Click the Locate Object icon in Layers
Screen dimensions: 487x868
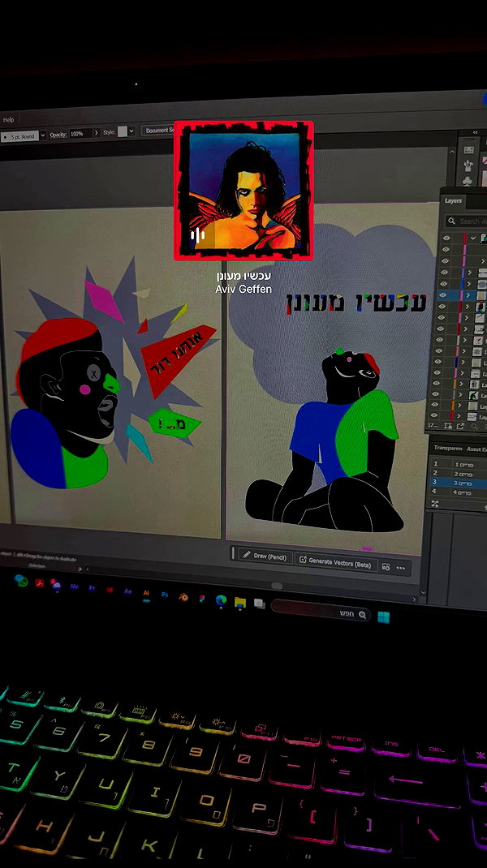tap(448, 426)
